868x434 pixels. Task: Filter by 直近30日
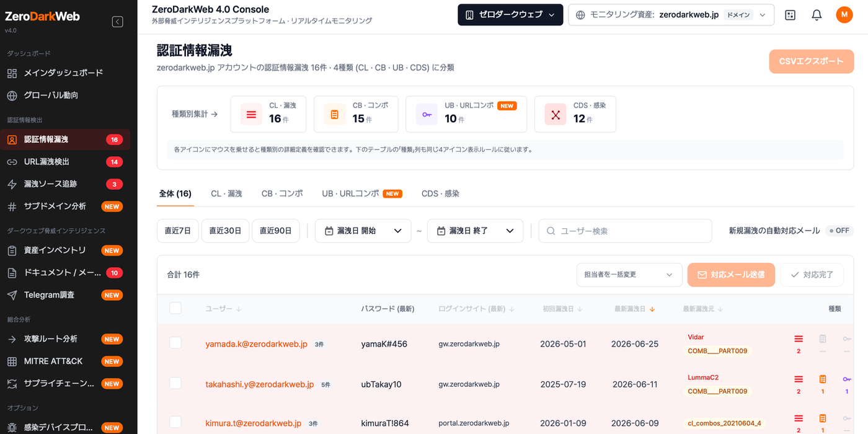point(225,231)
